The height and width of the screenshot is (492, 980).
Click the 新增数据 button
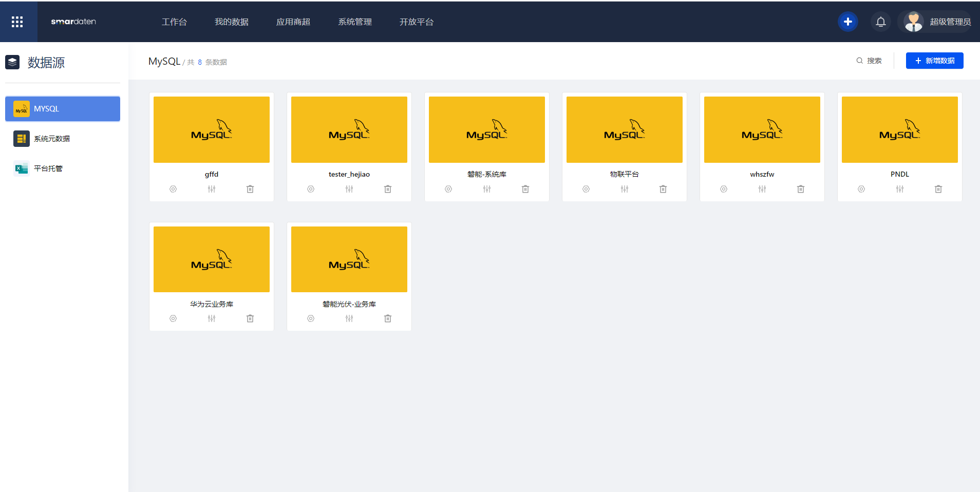click(934, 61)
